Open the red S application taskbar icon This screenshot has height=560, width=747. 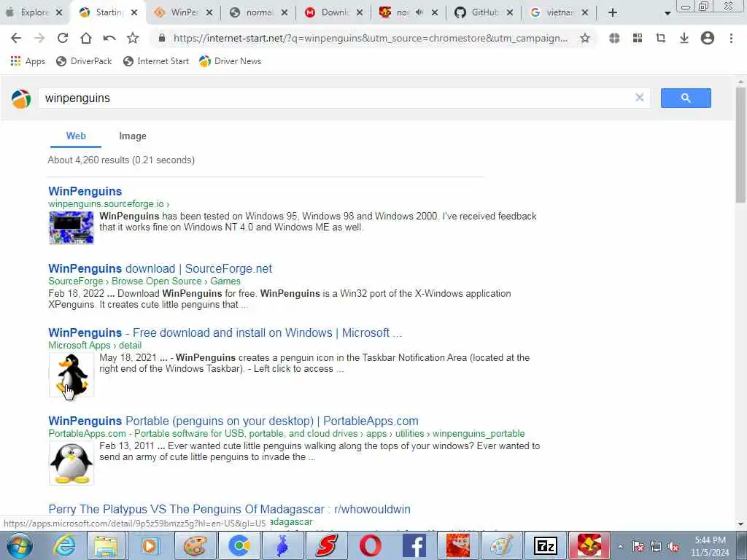326,545
